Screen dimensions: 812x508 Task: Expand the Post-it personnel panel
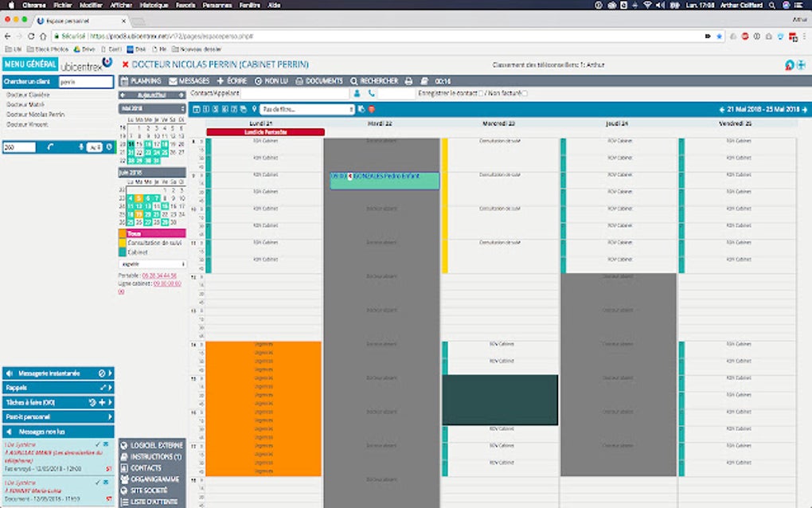click(58, 417)
